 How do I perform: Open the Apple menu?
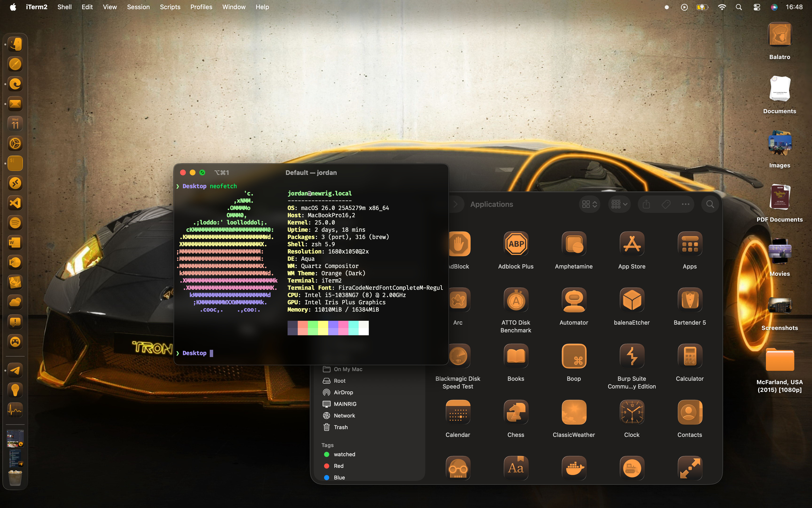click(13, 7)
